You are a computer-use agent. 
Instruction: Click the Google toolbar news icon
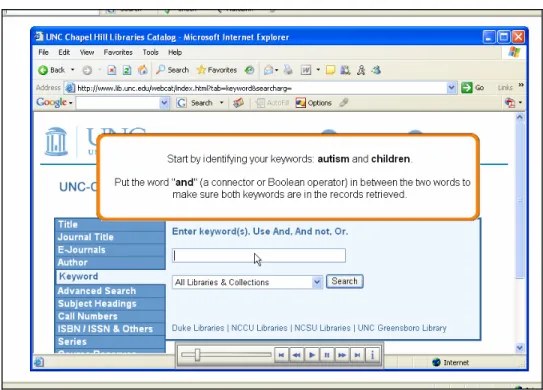click(x=238, y=103)
